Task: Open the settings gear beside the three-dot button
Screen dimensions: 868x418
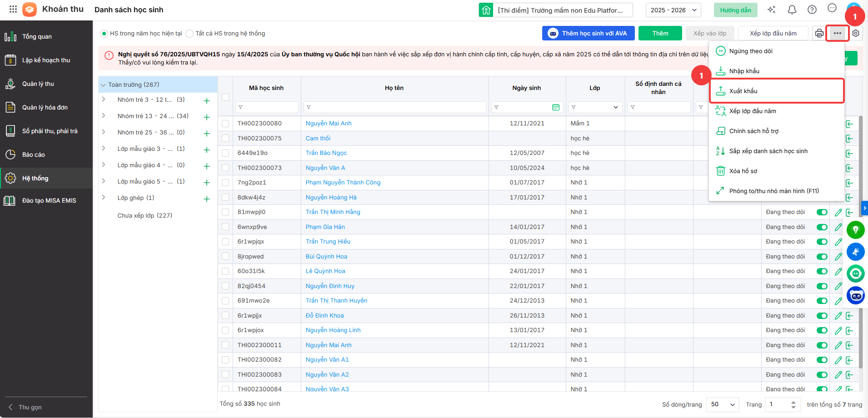Action: [x=856, y=33]
